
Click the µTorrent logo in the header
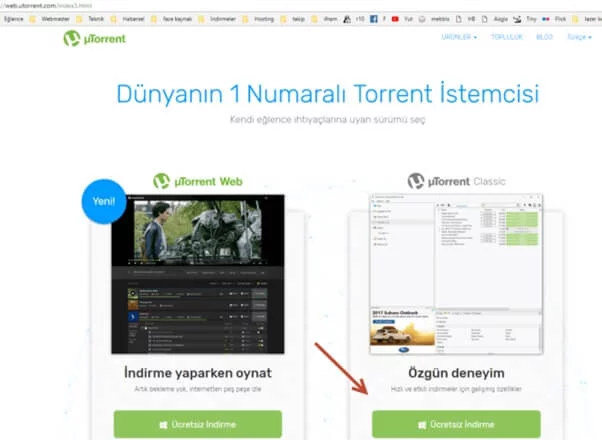coord(94,38)
